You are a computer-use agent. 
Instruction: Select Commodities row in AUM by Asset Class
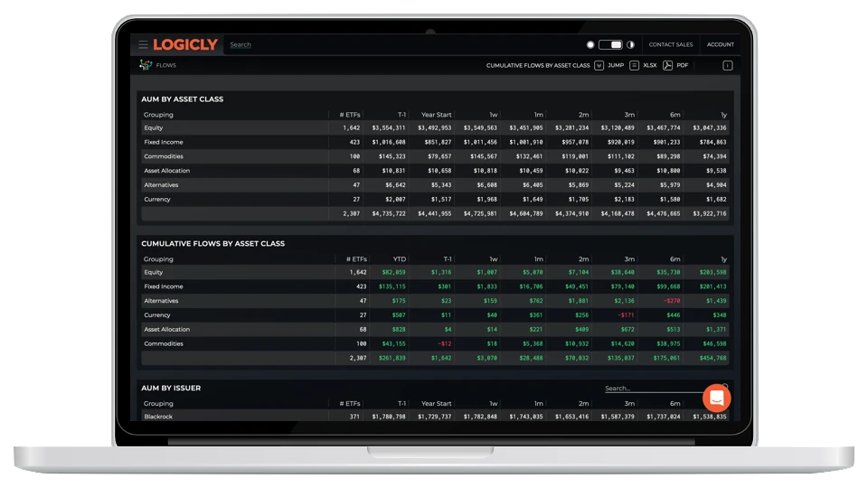tap(435, 156)
